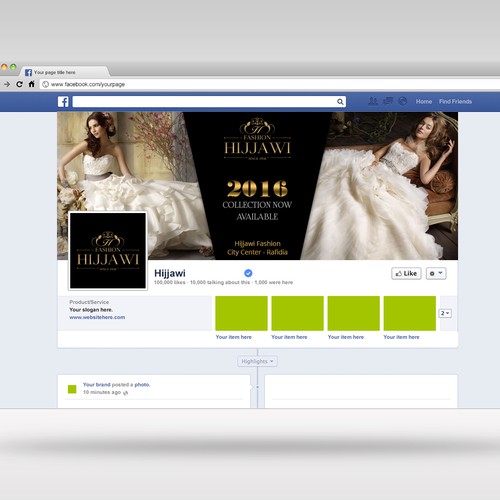This screenshot has width=500, height=500.
Task: Click the green avatar of Your brand post
Action: point(72,389)
